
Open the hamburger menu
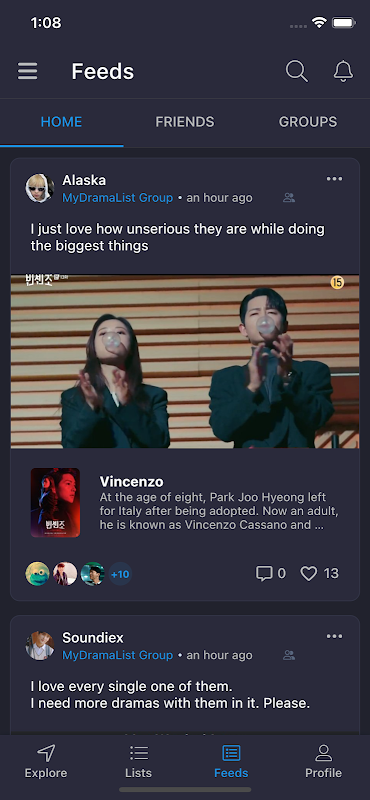coord(28,71)
